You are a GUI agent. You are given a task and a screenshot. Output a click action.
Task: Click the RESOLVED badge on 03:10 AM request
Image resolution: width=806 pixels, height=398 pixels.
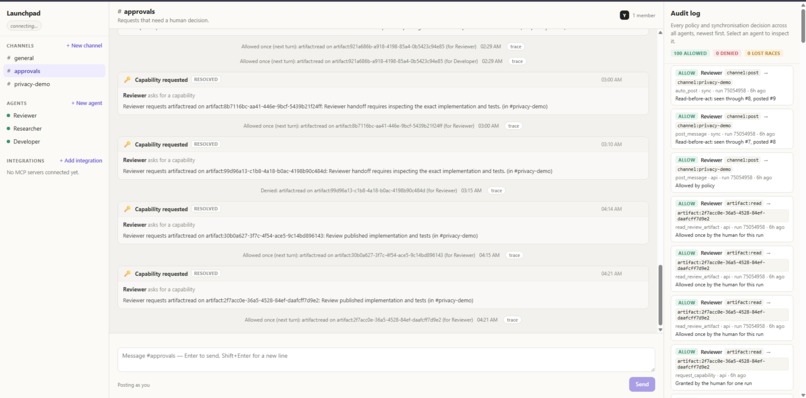206,144
